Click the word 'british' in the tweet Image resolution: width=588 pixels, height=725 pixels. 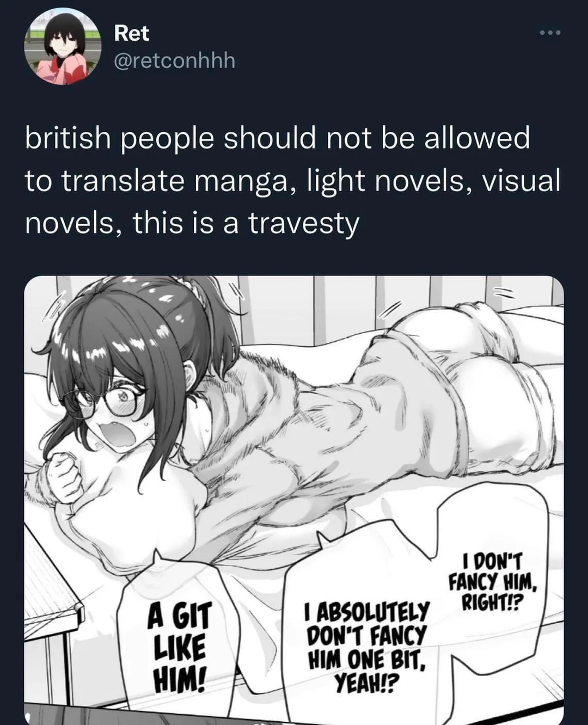point(68,138)
